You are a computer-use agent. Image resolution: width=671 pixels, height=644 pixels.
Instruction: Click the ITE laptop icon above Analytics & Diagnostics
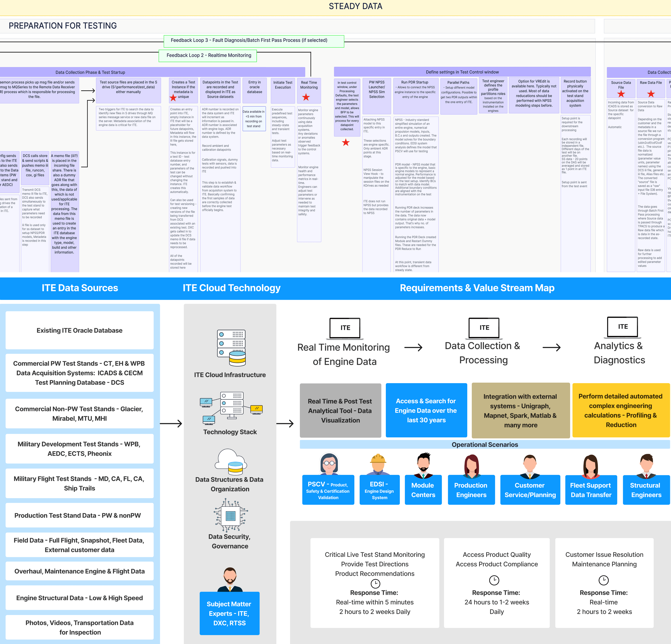623,327
